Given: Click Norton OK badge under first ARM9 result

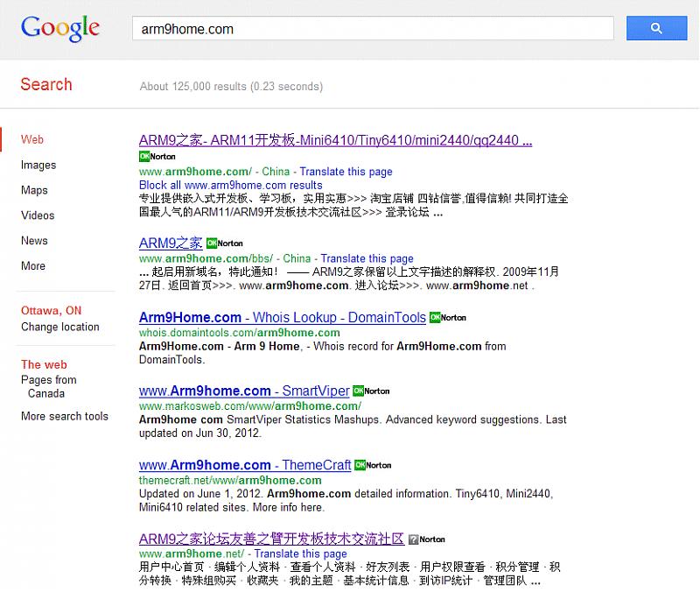Looking at the screenshot, I should 157,157.
